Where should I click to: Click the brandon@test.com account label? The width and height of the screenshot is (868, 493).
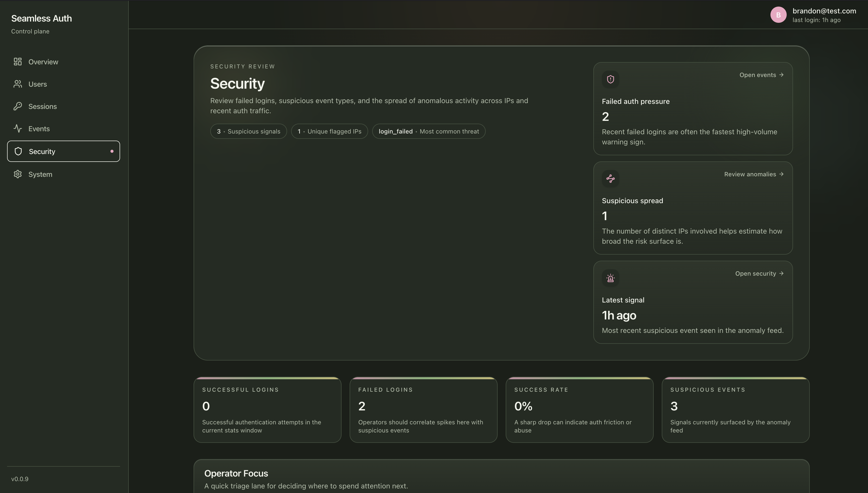pyautogui.click(x=824, y=11)
